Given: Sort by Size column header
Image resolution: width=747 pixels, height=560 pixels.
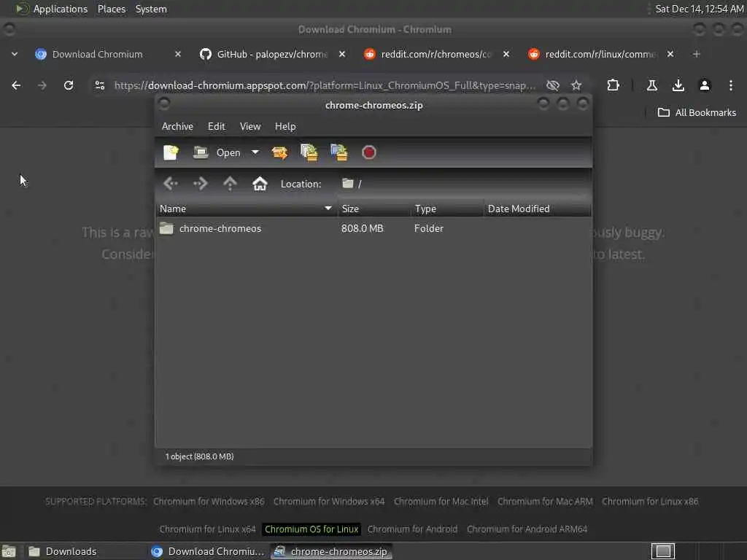Looking at the screenshot, I should [374, 209].
